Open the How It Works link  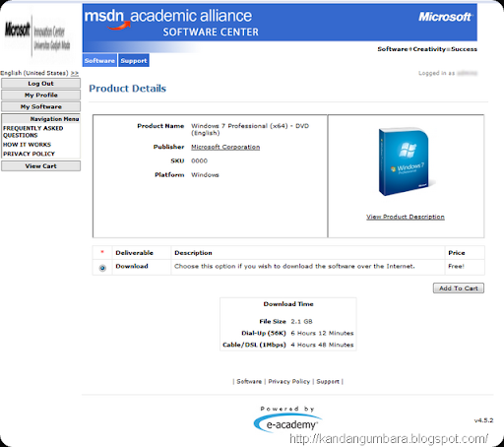point(27,145)
